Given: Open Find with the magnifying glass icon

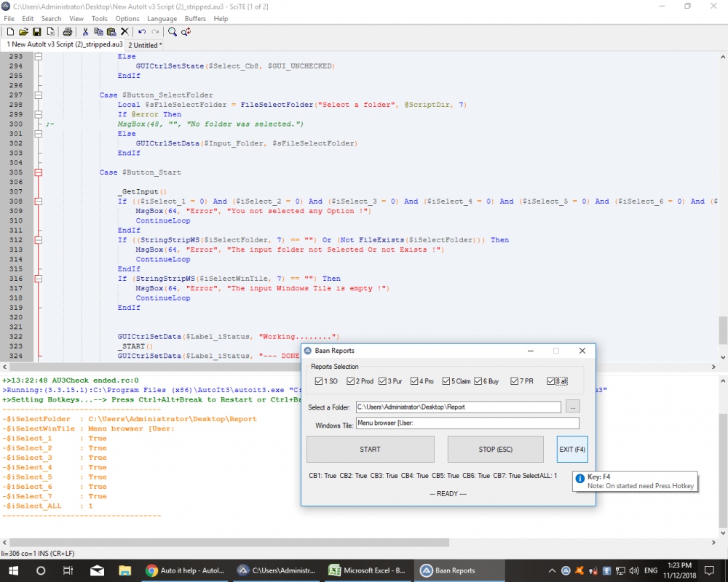Looking at the screenshot, I should point(173,31).
